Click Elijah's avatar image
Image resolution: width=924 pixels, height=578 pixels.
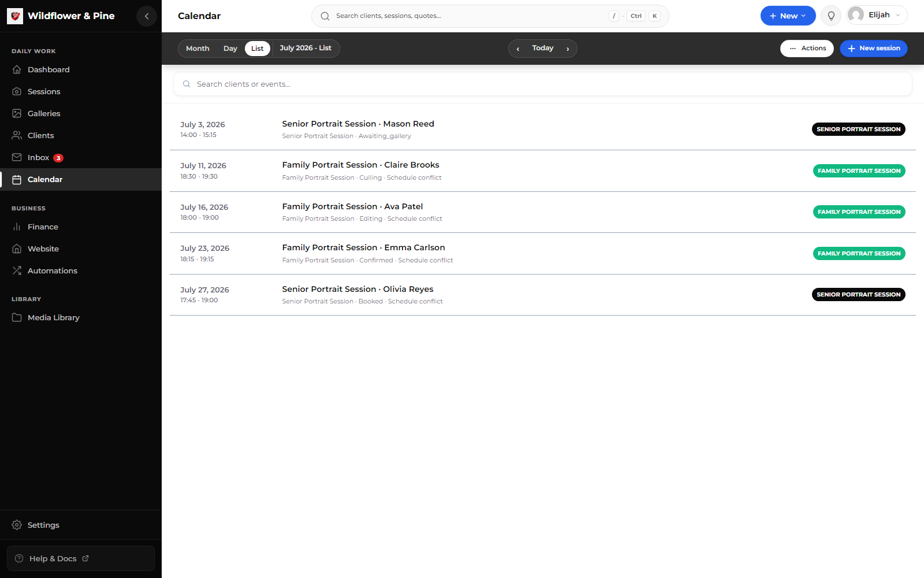[x=856, y=15]
